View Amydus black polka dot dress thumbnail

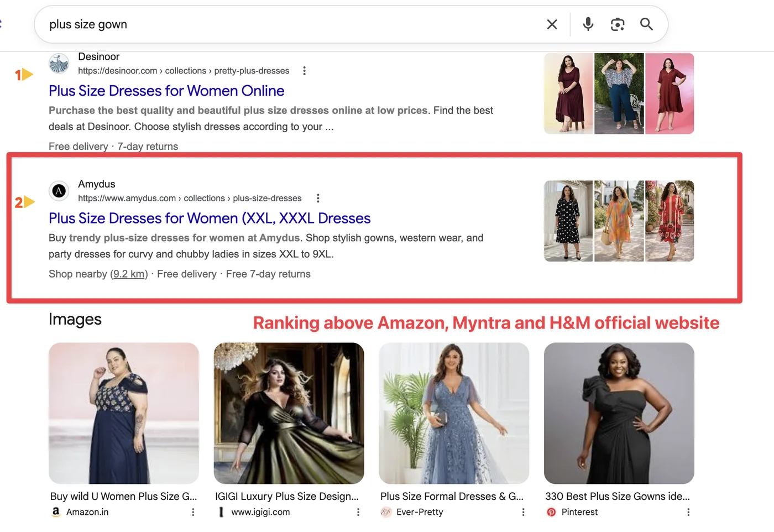(x=568, y=221)
